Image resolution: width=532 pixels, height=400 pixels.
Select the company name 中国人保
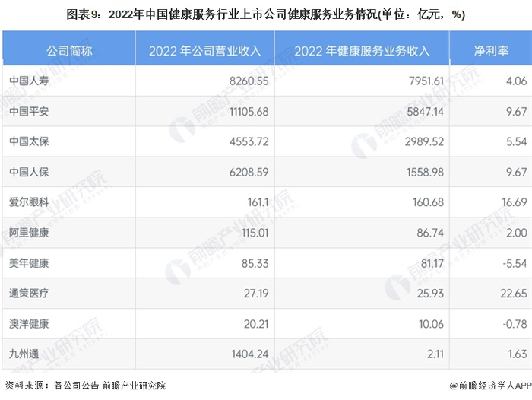point(29,172)
